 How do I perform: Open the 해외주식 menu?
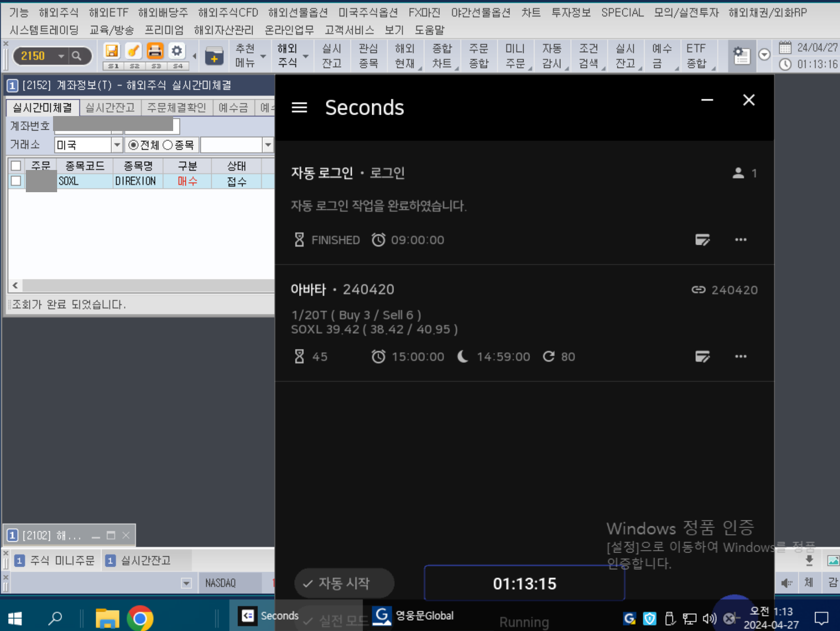[x=58, y=13]
